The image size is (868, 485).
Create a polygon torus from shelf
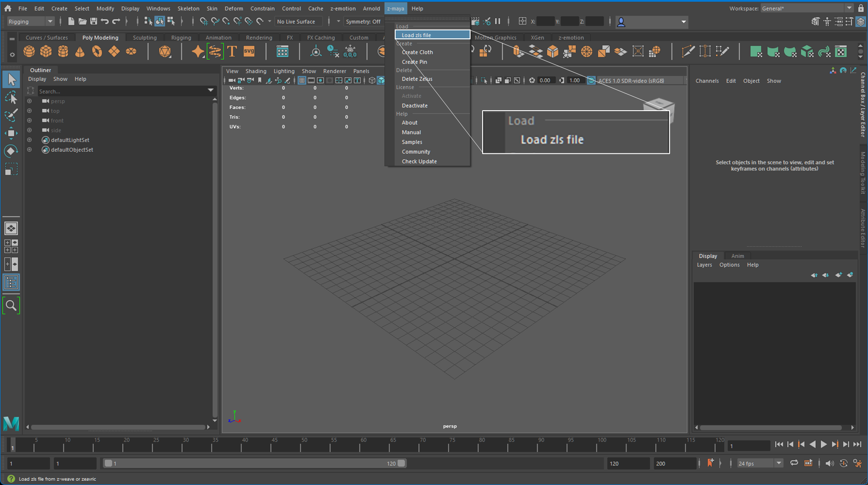point(97,51)
